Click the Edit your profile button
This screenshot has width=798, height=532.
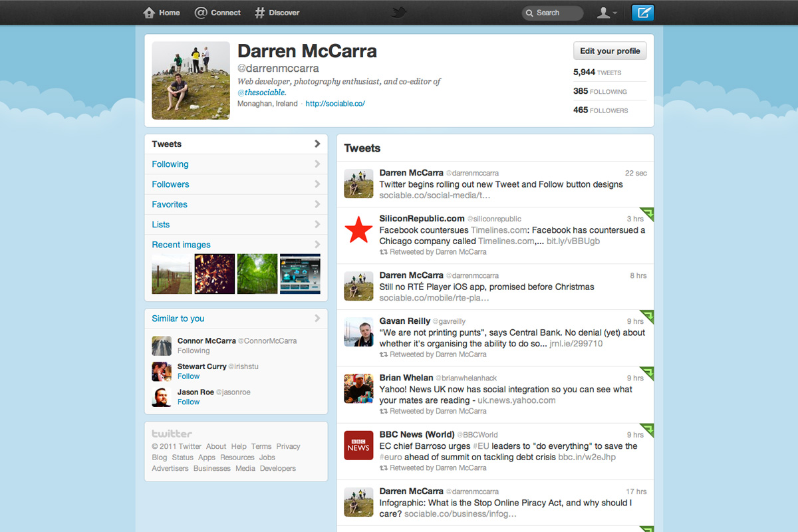tap(610, 51)
